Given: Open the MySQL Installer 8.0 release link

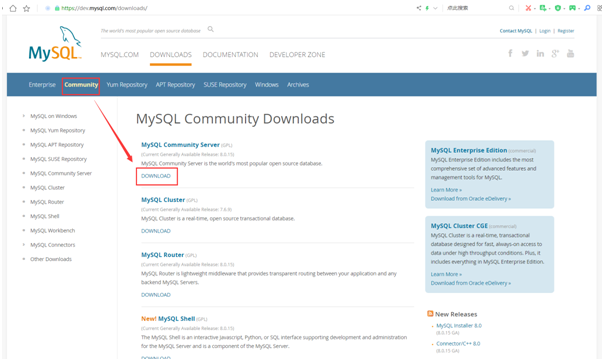Looking at the screenshot, I should (459, 326).
